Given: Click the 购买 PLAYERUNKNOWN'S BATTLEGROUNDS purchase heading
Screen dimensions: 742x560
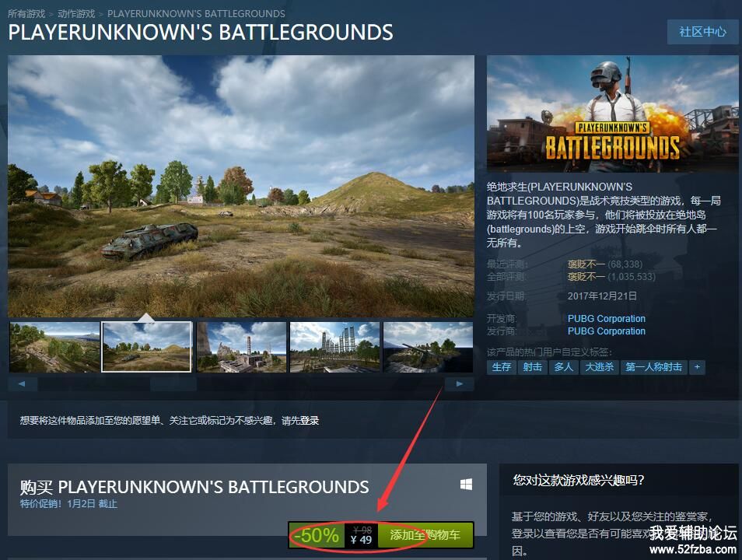Looking at the screenshot, I should click(x=194, y=487).
